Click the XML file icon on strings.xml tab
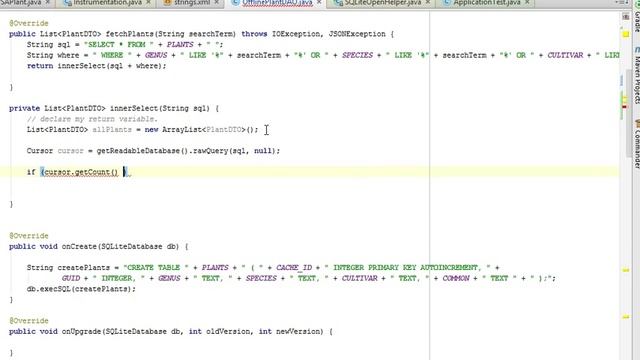The height and width of the screenshot is (360, 640). click(167, 3)
